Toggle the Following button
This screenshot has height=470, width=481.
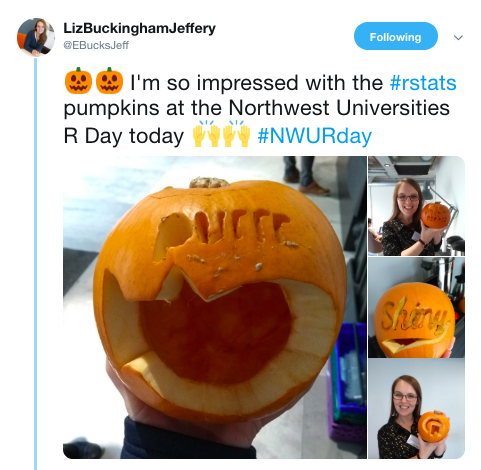(395, 36)
